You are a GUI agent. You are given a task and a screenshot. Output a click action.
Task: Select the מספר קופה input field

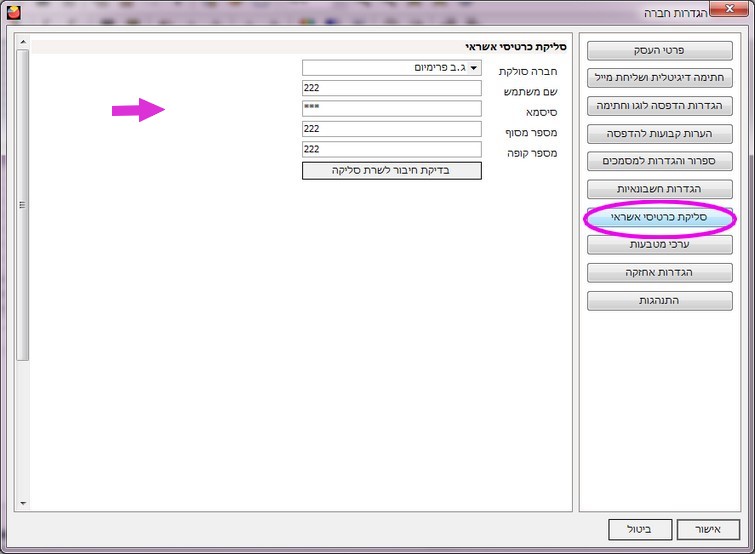point(391,149)
